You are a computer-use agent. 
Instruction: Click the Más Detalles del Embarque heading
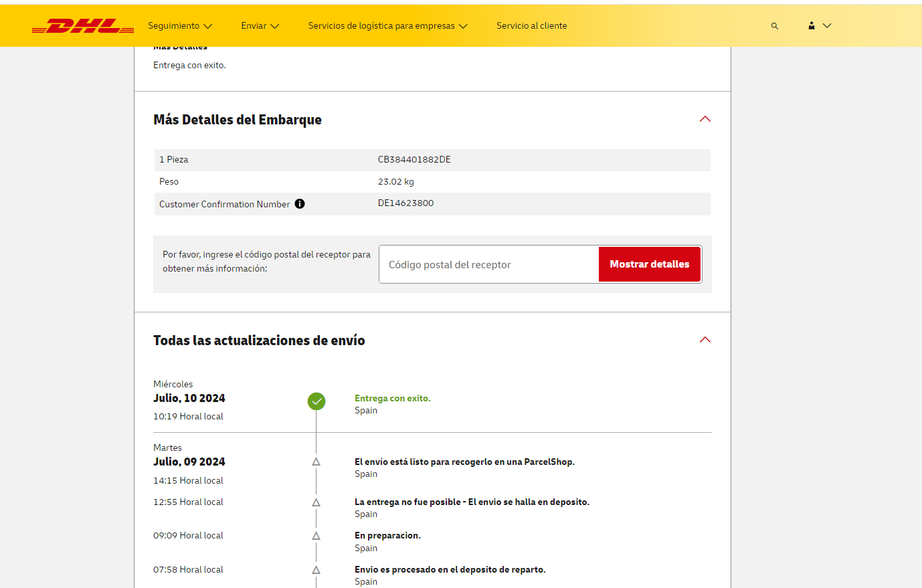click(x=238, y=120)
